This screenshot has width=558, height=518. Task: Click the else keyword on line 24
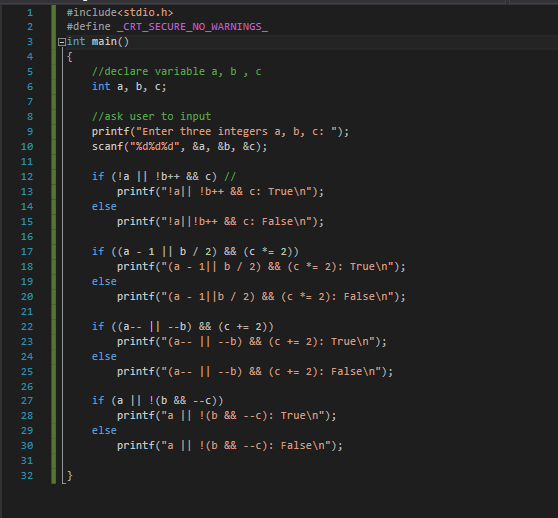104,357
